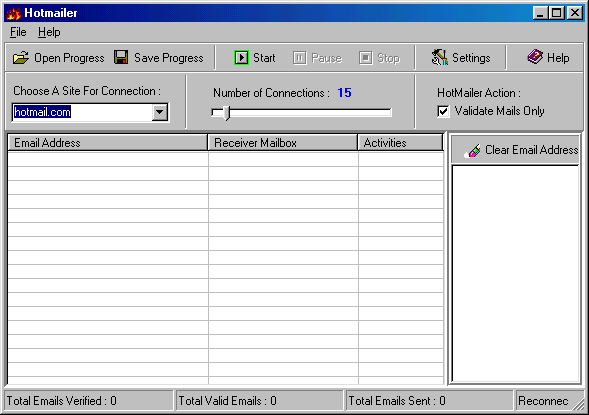Maximize the Hotmailer window

(x=557, y=13)
